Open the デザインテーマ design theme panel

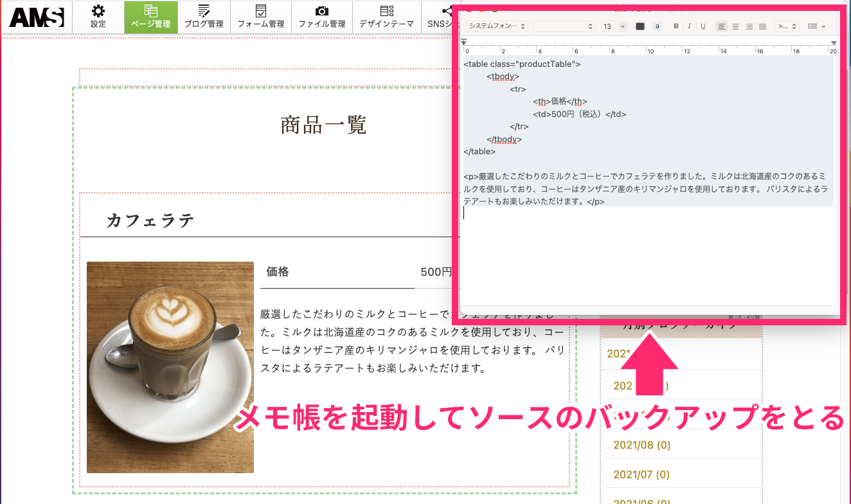(x=386, y=17)
